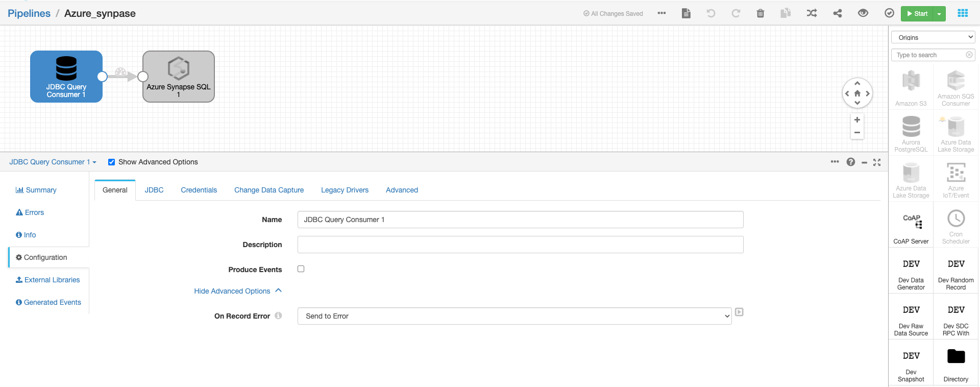This screenshot has height=387, width=980.
Task: Pan canvas right with navigator arrow
Action: point(868,93)
